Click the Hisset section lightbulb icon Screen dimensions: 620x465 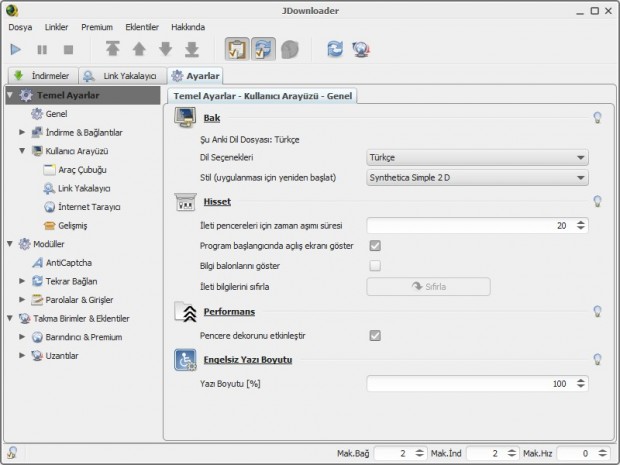coord(597,201)
